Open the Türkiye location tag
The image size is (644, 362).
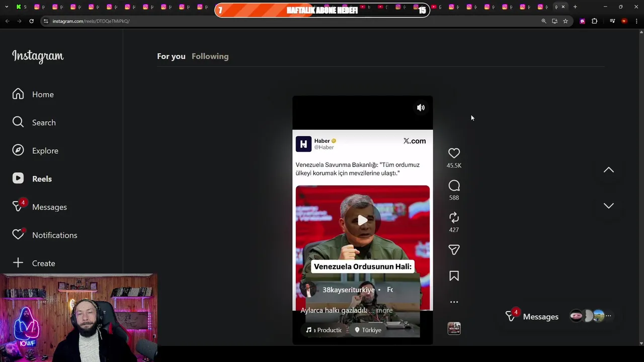368,330
